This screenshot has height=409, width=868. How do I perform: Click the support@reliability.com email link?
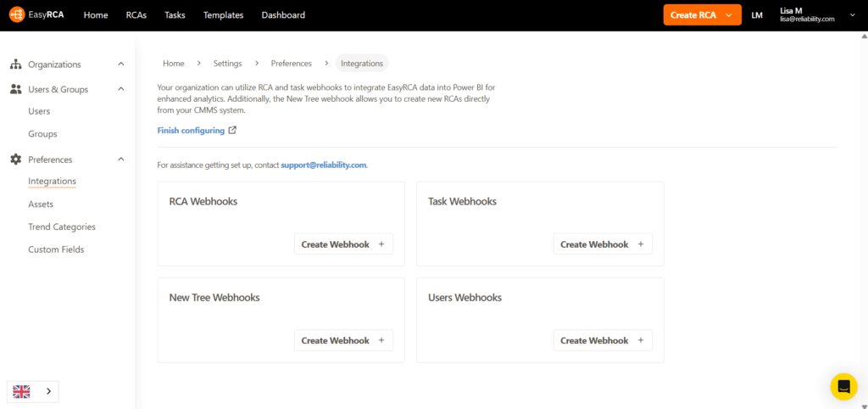(x=323, y=165)
